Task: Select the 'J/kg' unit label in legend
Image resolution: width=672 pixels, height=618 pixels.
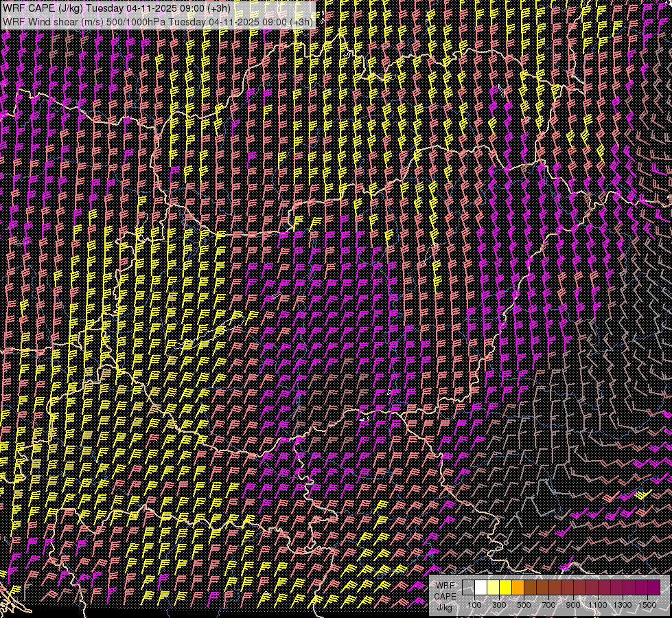Action: click(x=445, y=607)
